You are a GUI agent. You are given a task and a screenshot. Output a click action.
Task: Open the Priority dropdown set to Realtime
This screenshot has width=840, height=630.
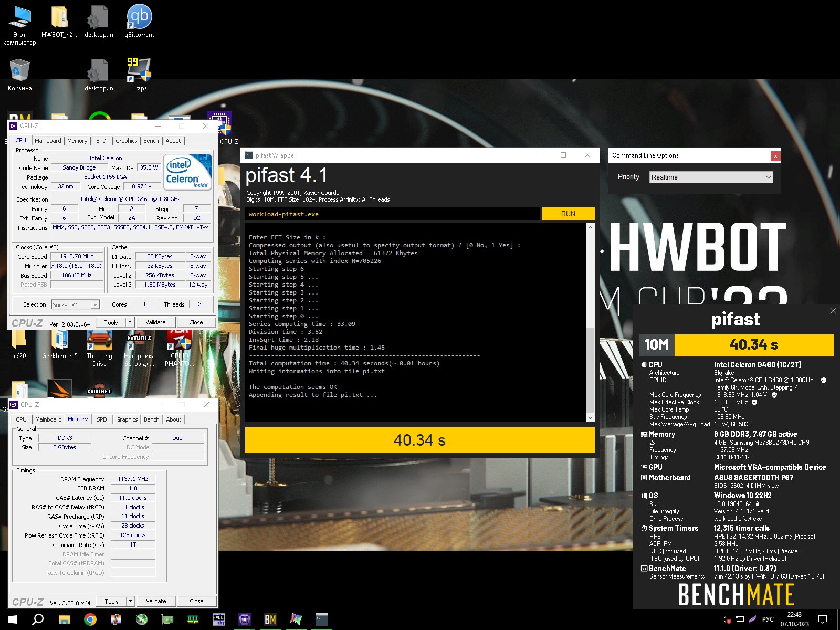click(711, 177)
